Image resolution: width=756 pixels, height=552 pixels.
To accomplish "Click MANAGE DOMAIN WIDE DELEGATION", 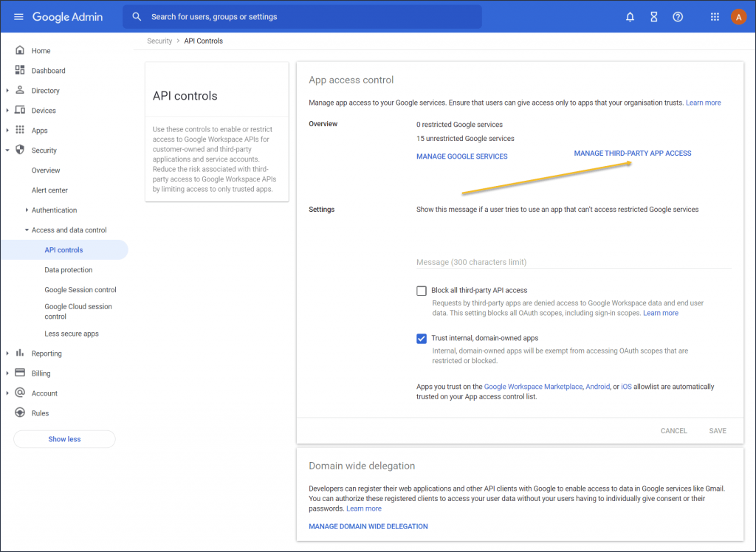I will (368, 526).
